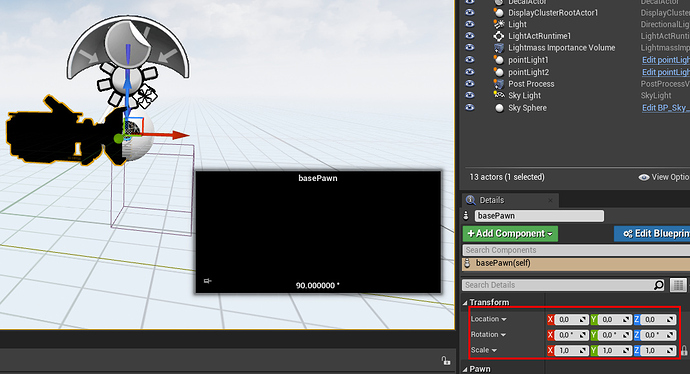Click the viewport unlock padlock icon
Screen dimensions: 690x374
point(446,360)
